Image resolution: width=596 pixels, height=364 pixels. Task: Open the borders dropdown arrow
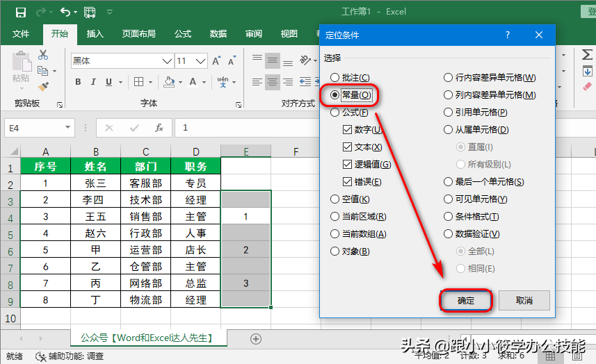pyautogui.click(x=150, y=82)
